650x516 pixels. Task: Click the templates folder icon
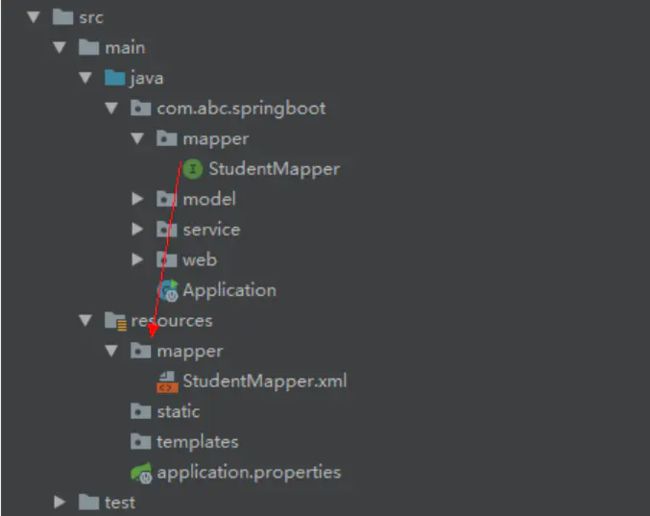pos(141,441)
